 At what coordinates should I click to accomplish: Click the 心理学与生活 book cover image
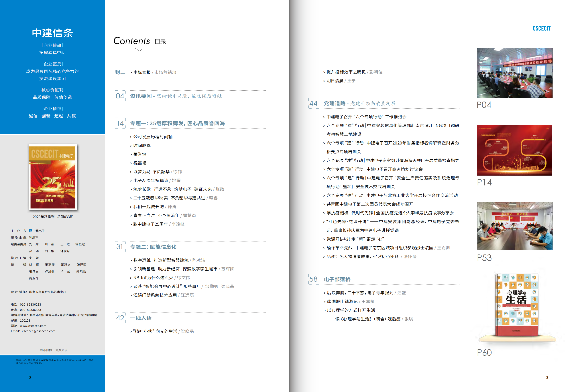[x=517, y=305]
